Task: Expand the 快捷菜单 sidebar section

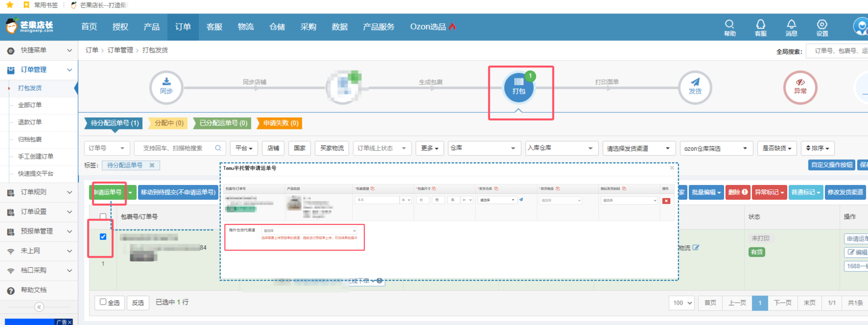Action: tap(39, 50)
